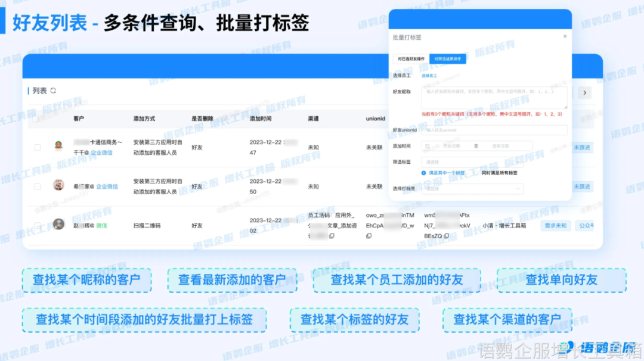Open the calendar icon in 添加时间 field
Screen dimensions: 644x361
tap(428, 146)
